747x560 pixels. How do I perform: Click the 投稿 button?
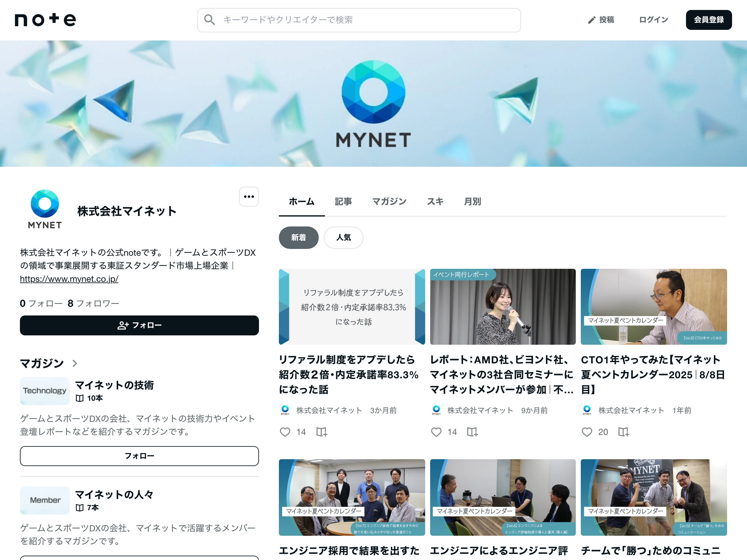[601, 20]
